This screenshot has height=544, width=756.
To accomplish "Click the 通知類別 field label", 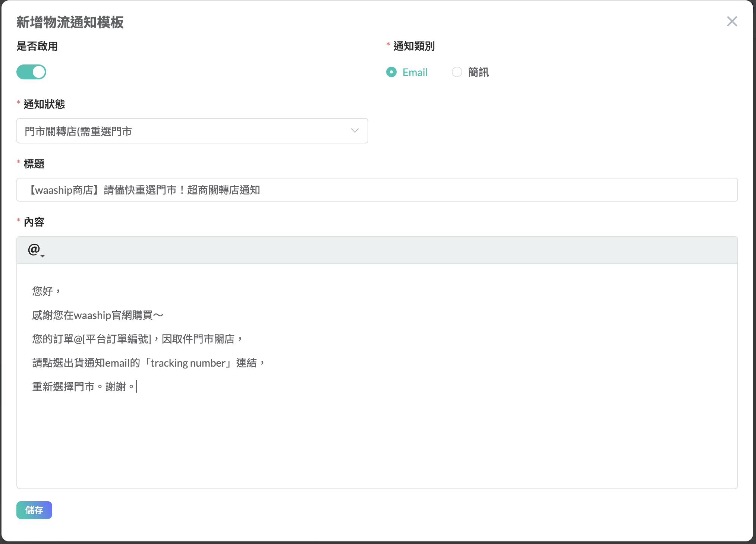I will (x=414, y=46).
